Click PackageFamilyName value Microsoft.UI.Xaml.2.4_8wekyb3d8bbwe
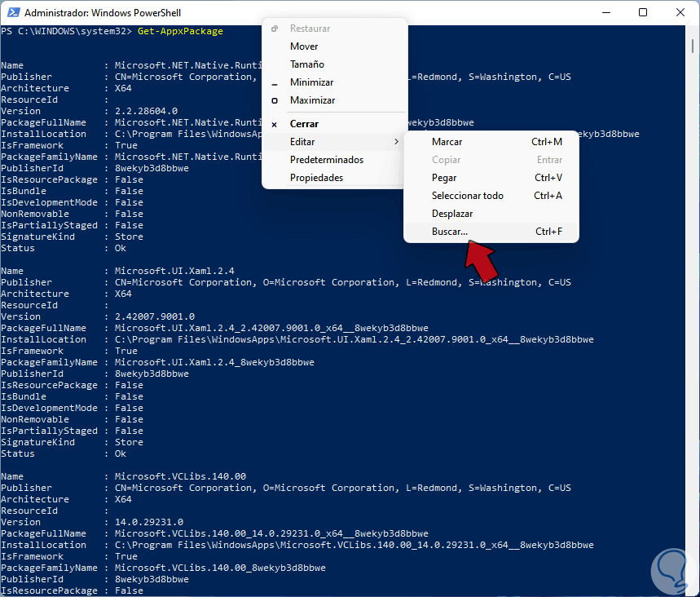Image resolution: width=700 pixels, height=597 pixels. 214,362
